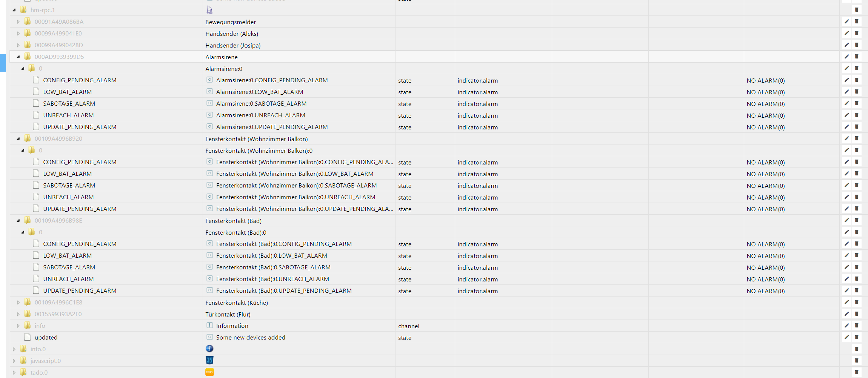Screen dimensions: 868x378
Task: Expand the 00099A4990428D device node
Action: tap(18, 45)
